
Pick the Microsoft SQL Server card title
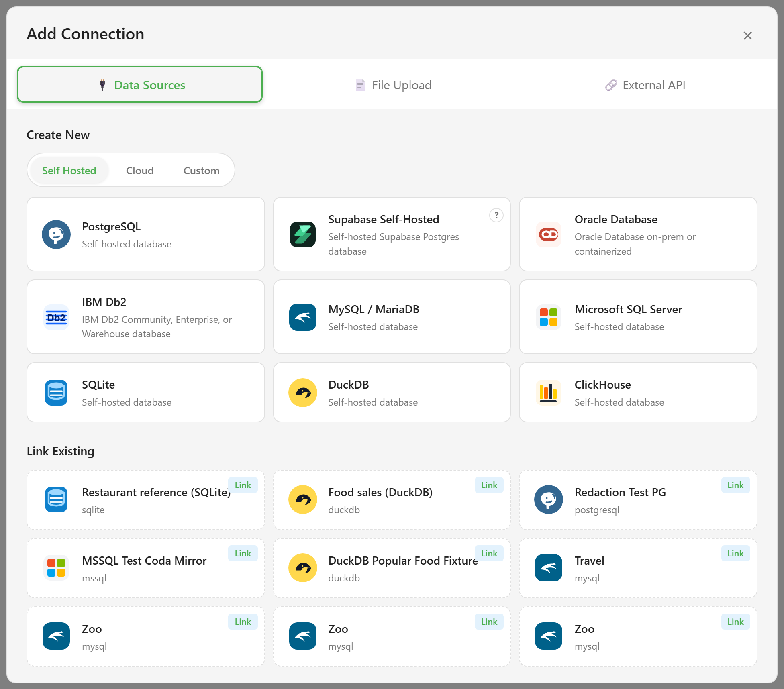tap(628, 310)
